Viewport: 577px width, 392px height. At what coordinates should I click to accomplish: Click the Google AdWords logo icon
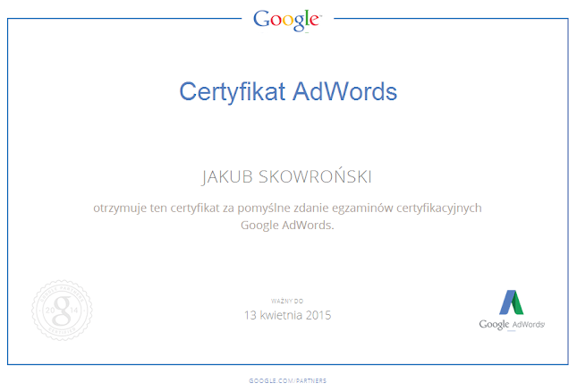click(x=511, y=303)
